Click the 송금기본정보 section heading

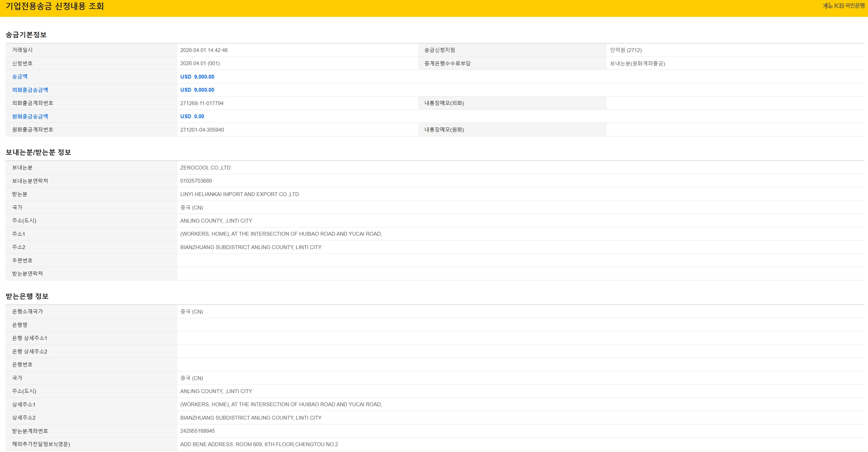pyautogui.click(x=26, y=35)
